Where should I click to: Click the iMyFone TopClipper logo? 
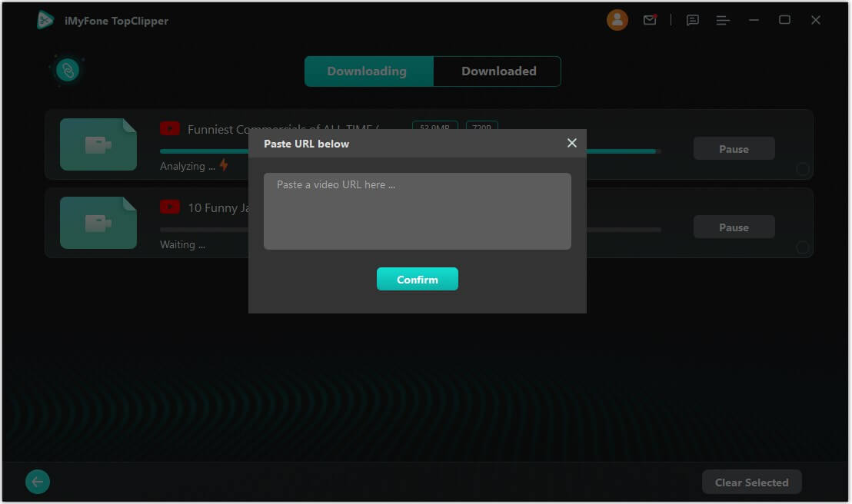click(x=46, y=21)
